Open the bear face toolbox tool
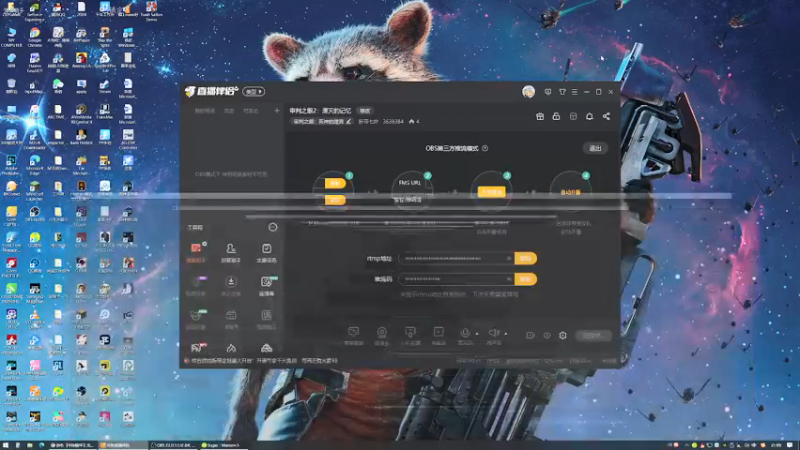 coord(196,318)
